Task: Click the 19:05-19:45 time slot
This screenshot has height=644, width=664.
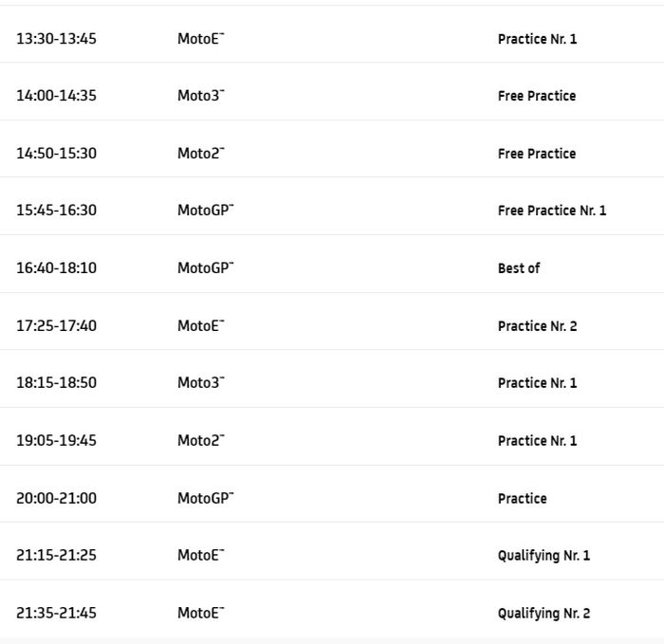Action: (x=56, y=441)
